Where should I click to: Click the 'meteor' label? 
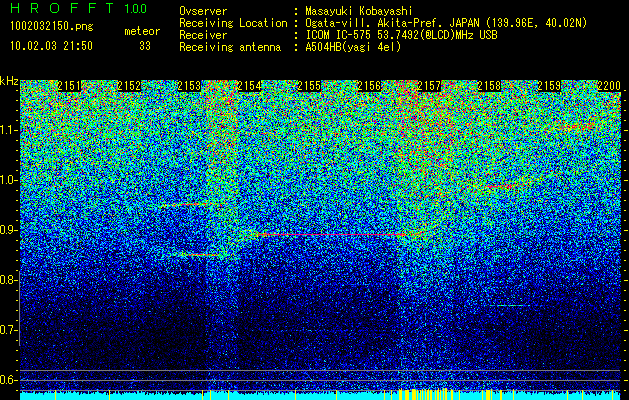[x=142, y=31]
